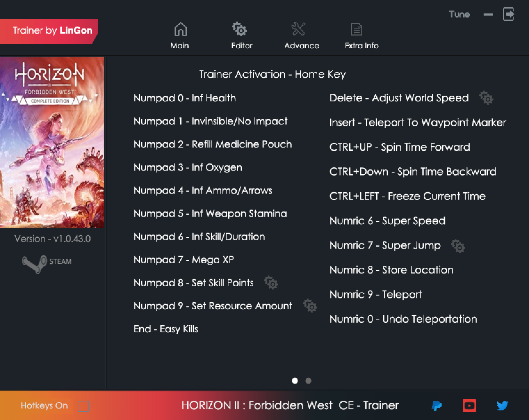Click the Horizon Forbidden West cover art
The image size is (529, 420).
[52, 142]
